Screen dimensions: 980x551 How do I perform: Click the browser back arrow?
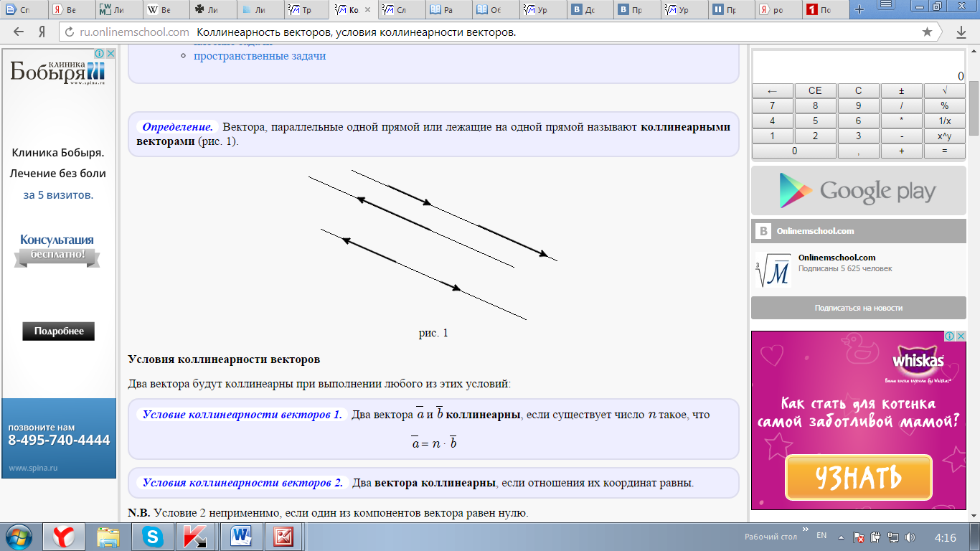click(19, 32)
